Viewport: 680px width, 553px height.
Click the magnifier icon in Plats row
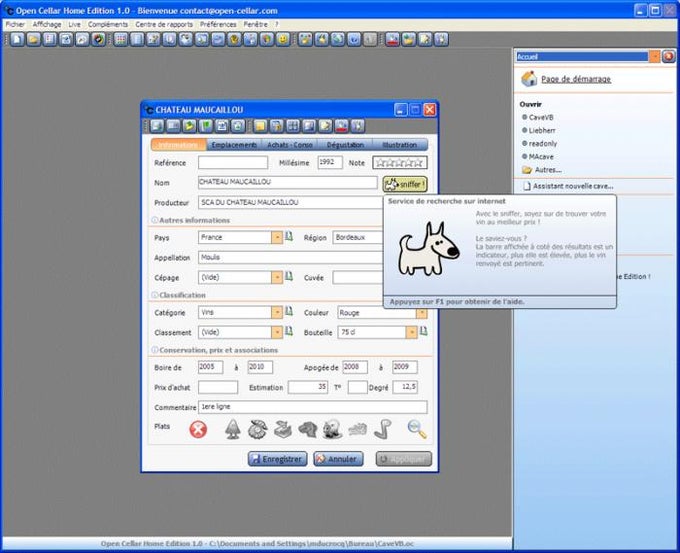(417, 429)
